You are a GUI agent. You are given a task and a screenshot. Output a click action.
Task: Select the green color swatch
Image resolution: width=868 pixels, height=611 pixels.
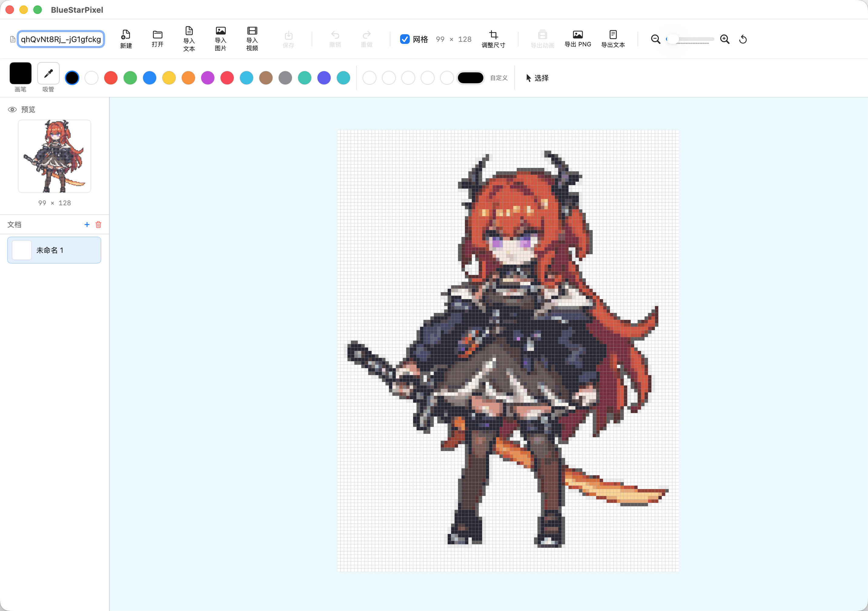tap(130, 78)
